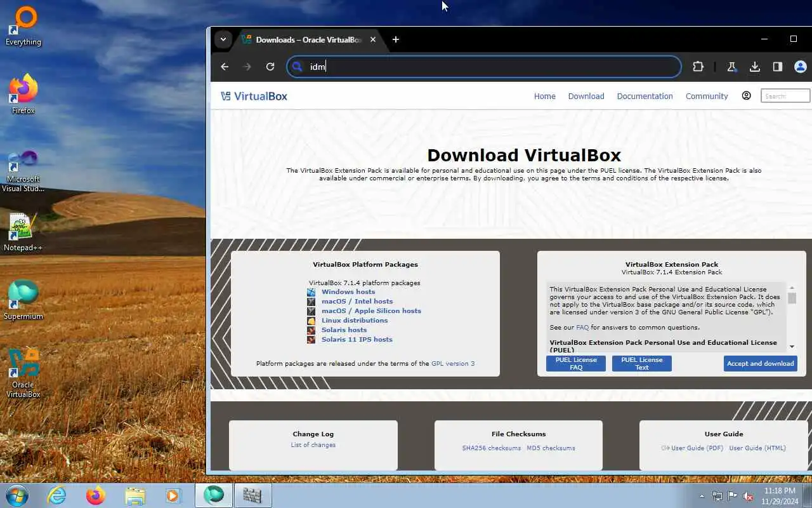Click the Accept and download button
812x508 pixels.
point(761,363)
